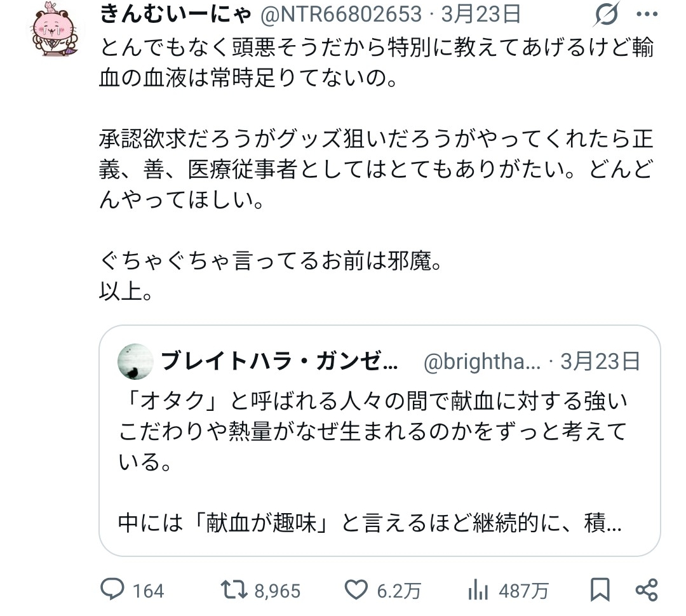Open quoted author ブレイトハラ・ガンゼ name
The height and width of the screenshot is (616, 686).
(279, 362)
